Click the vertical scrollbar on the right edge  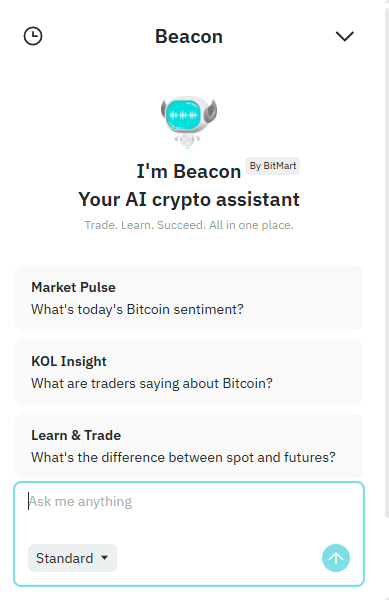point(387,264)
